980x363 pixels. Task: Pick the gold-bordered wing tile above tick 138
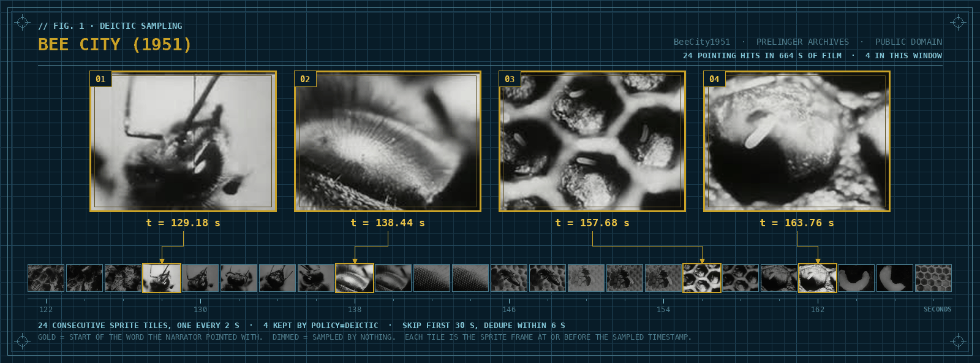355,278
